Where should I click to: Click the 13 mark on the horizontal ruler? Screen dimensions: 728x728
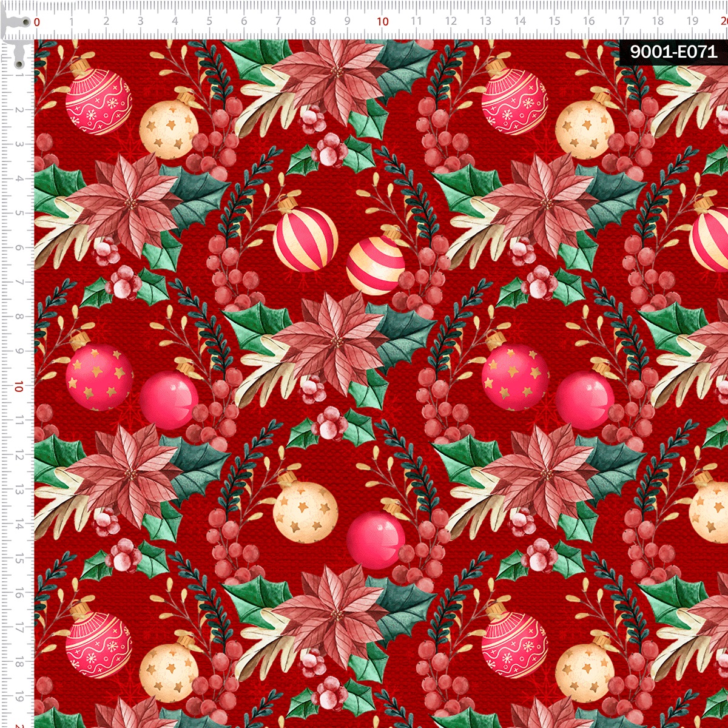pyautogui.click(x=485, y=21)
